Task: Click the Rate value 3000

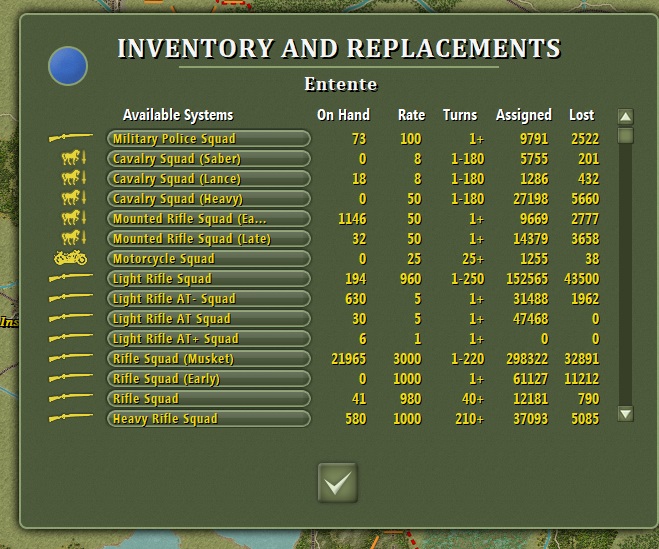Action: 407,359
